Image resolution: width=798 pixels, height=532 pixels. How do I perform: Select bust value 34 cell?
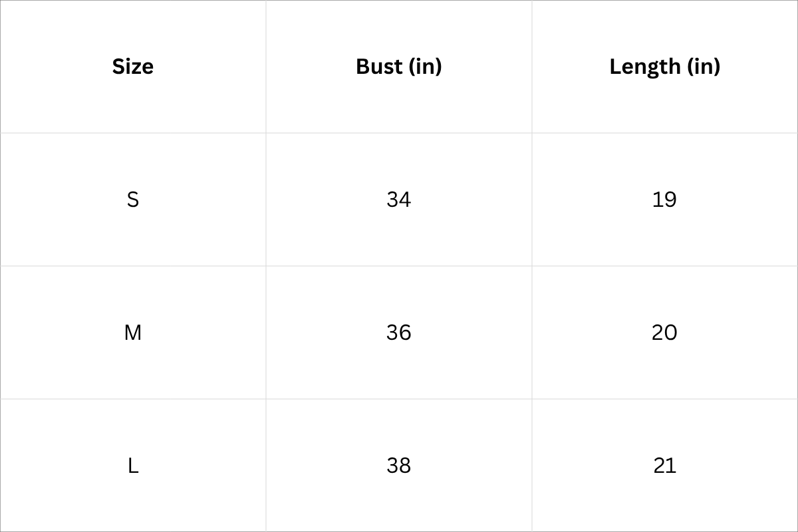(x=399, y=199)
